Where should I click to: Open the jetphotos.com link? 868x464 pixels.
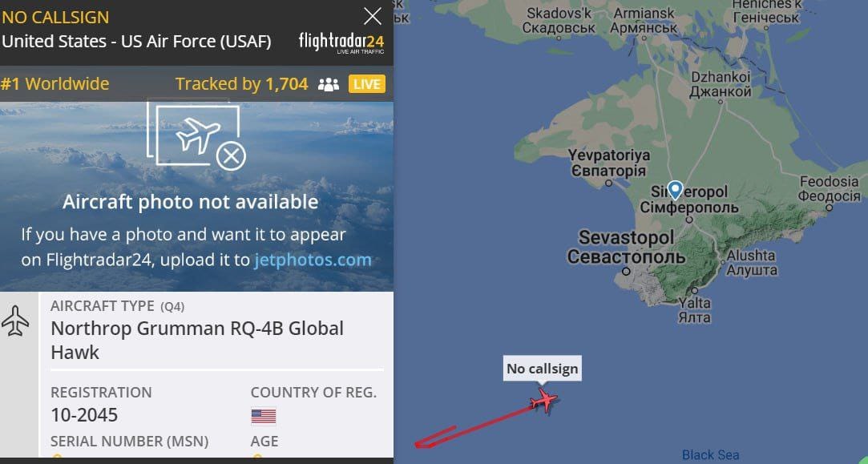(313, 260)
